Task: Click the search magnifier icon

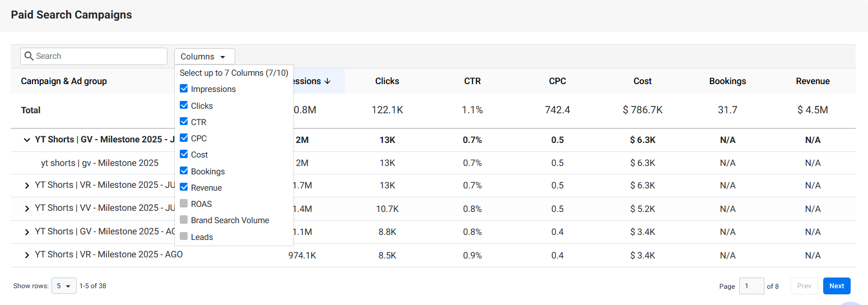Action: click(30, 56)
